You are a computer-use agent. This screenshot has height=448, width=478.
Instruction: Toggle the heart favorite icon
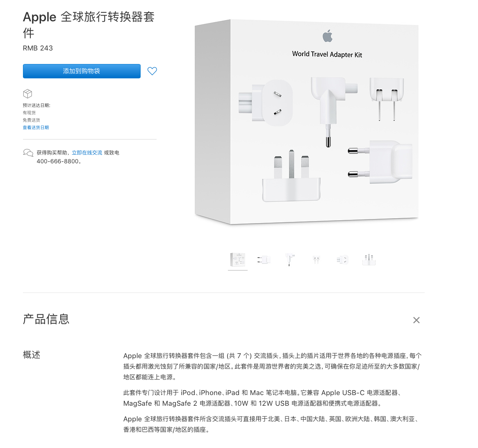pos(152,71)
